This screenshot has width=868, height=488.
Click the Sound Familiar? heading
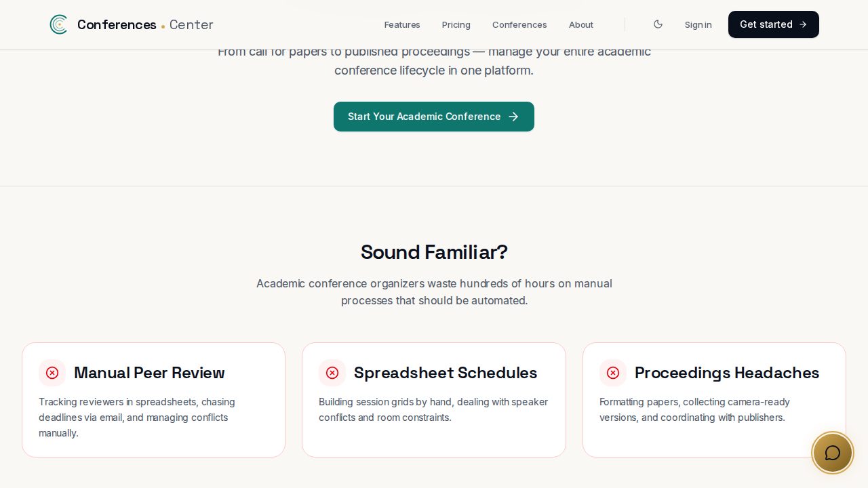pyautogui.click(x=434, y=252)
